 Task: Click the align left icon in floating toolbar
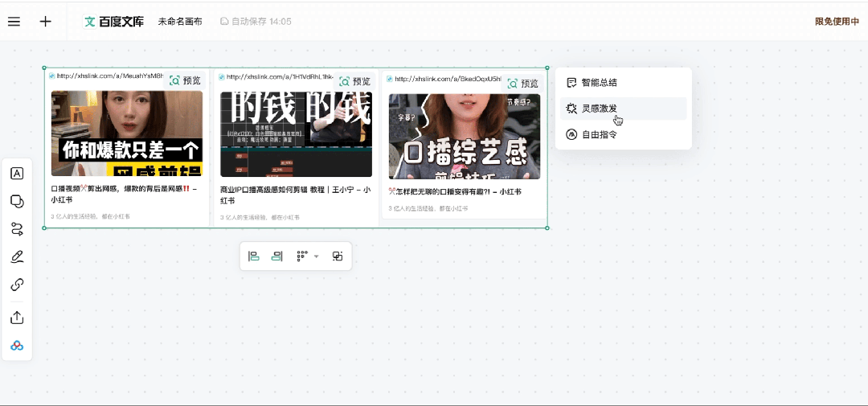point(254,256)
